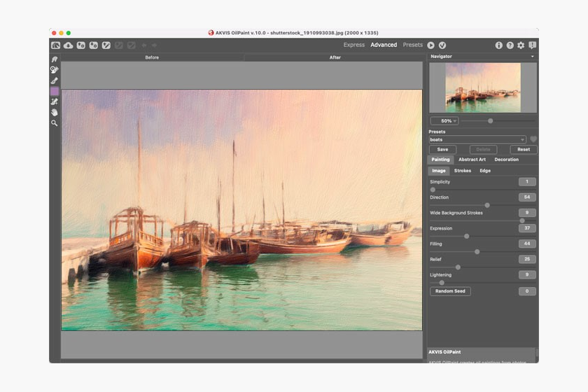588x392 pixels.
Task: Click the Expression value field
Action: (527, 228)
